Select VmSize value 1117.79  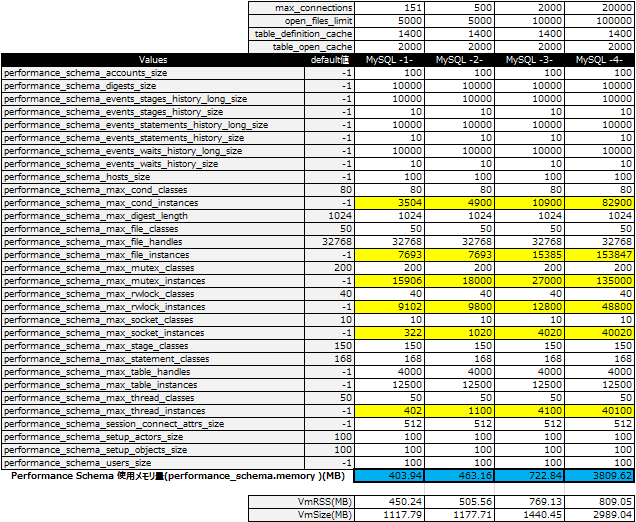[389, 515]
